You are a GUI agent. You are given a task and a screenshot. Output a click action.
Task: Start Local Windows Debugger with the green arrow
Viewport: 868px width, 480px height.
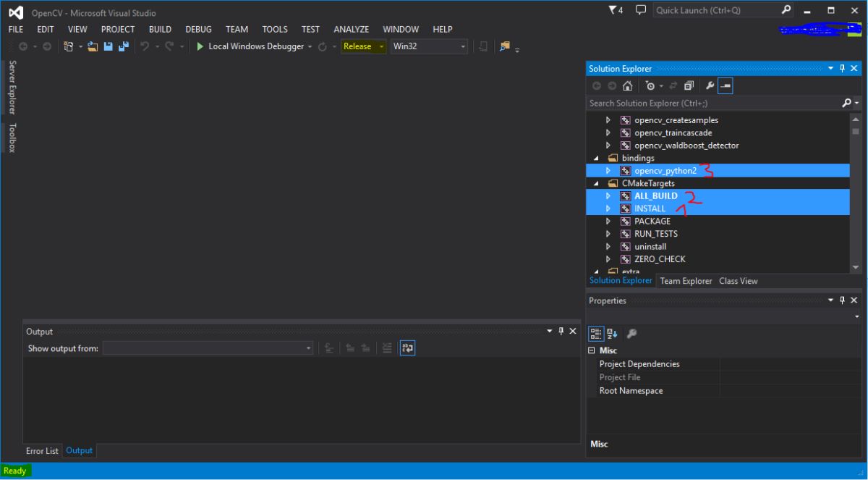coord(200,46)
